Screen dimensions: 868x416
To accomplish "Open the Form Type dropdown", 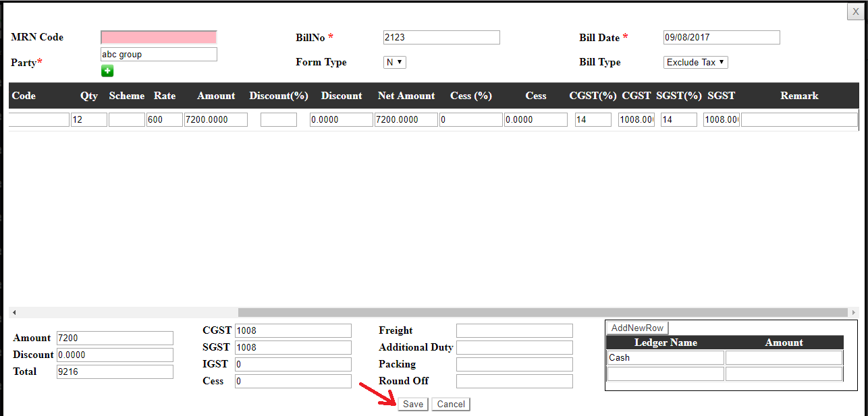I will click(394, 62).
